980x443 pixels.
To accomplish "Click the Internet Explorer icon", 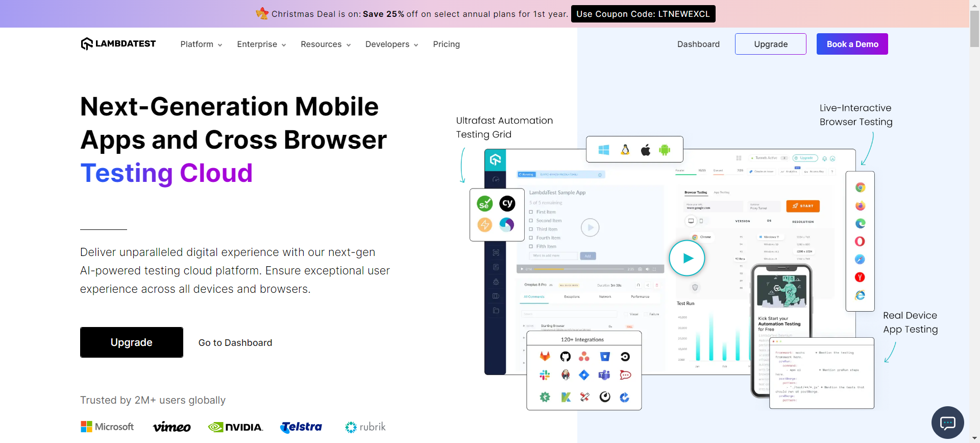I will pyautogui.click(x=860, y=295).
